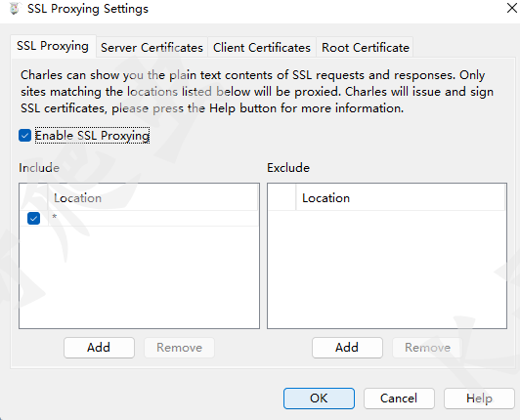Image resolution: width=520 pixels, height=420 pixels.
Task: Close the SSL Proxying Settings dialog
Action: point(512,8)
